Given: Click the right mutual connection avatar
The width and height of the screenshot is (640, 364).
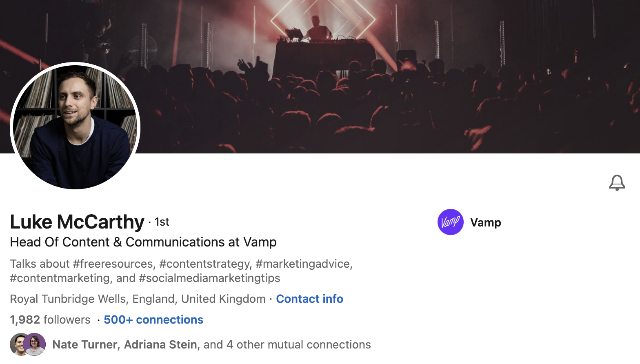Looking at the screenshot, I should 35,344.
